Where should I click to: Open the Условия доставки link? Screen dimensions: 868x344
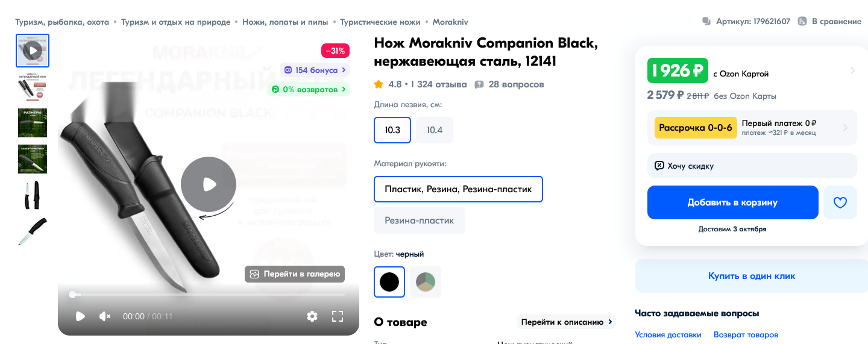pos(668,335)
